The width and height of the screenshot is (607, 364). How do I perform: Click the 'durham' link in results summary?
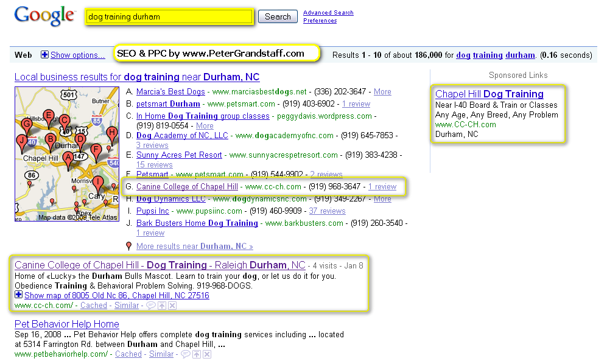pos(521,55)
